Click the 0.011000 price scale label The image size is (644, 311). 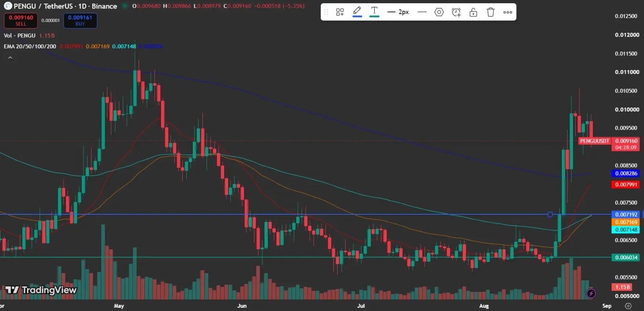pos(627,72)
